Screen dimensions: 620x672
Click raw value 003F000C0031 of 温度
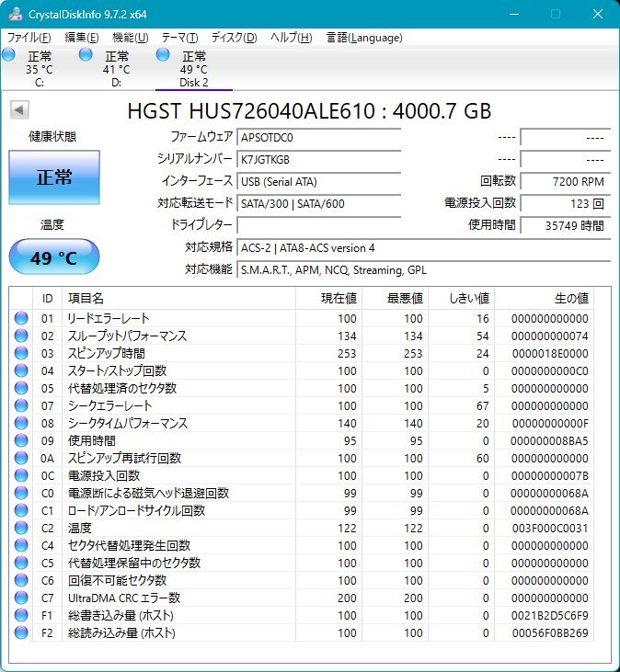550,528
